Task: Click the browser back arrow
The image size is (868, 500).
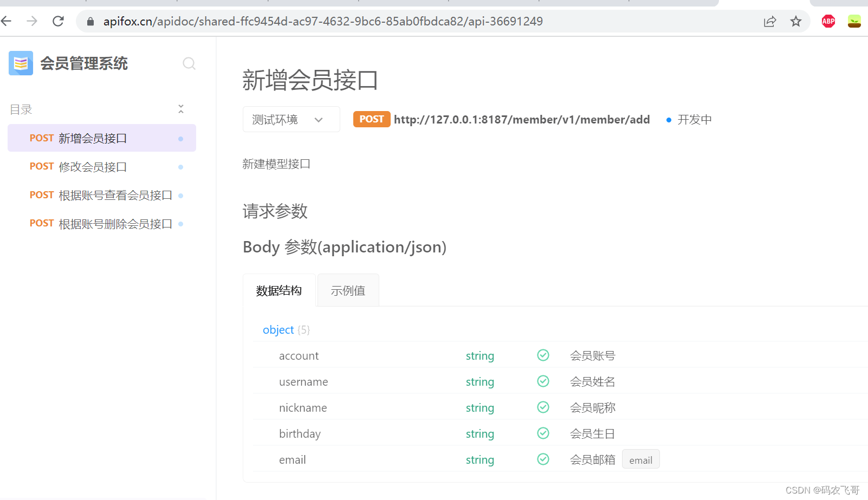Action: (x=6, y=21)
